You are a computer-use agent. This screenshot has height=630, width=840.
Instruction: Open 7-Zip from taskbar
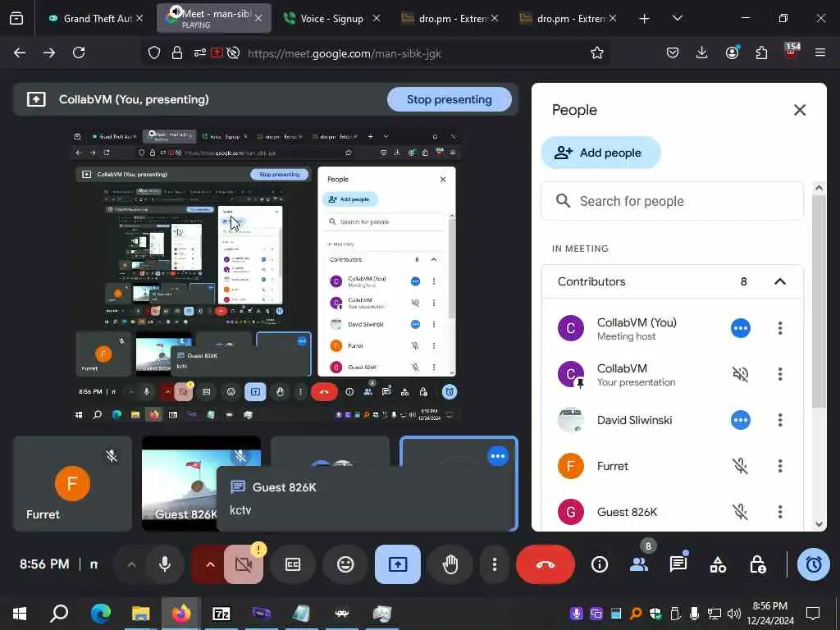tap(221, 614)
